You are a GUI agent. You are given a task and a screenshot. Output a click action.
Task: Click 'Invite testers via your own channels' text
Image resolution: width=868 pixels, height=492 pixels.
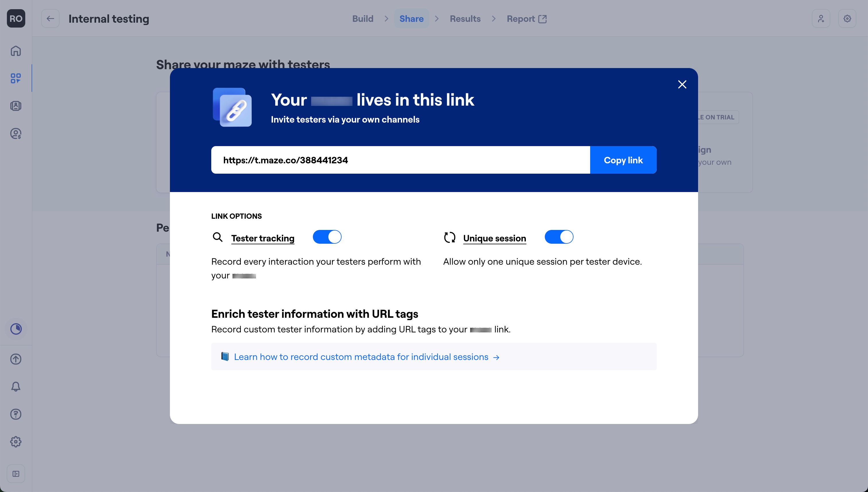(x=345, y=120)
